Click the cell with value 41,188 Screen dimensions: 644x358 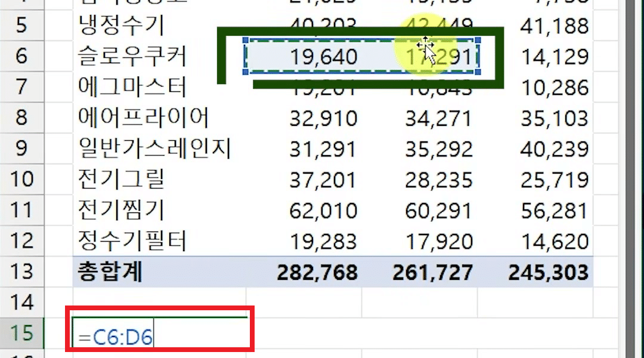pyautogui.click(x=535, y=25)
